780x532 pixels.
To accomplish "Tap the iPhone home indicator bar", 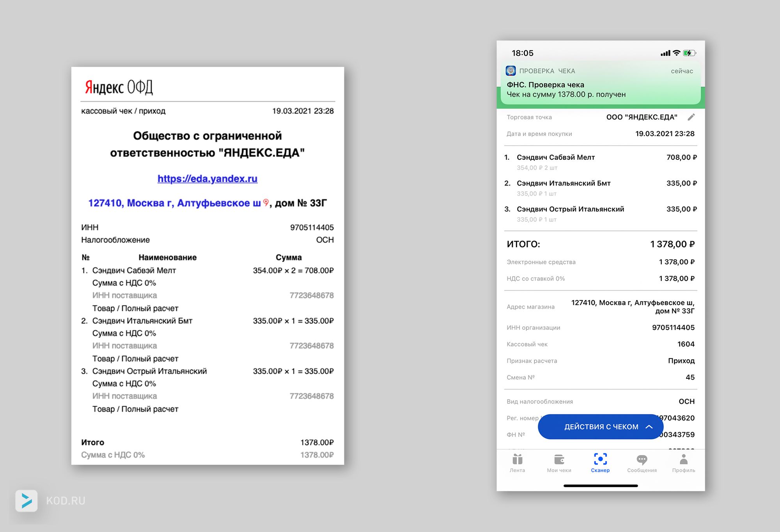I will point(601,486).
